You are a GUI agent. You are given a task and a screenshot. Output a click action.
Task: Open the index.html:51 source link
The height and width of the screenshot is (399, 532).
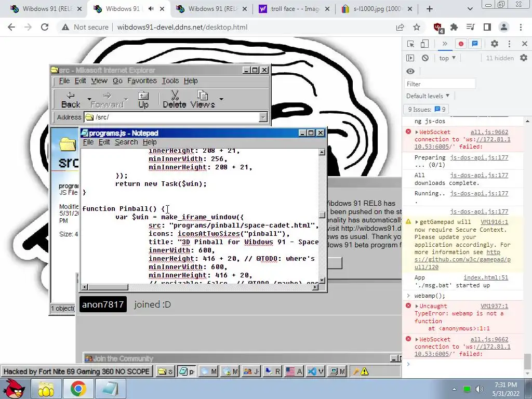pos(486,277)
